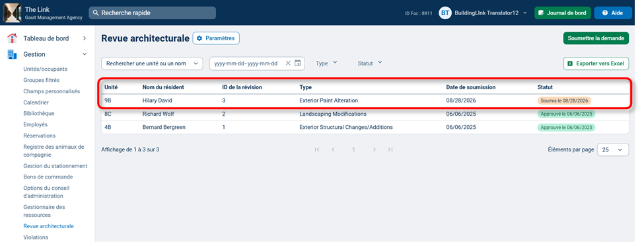Click into the Recherche rapide search field
Screen dimensions: 644x246
pyautogui.click(x=153, y=13)
